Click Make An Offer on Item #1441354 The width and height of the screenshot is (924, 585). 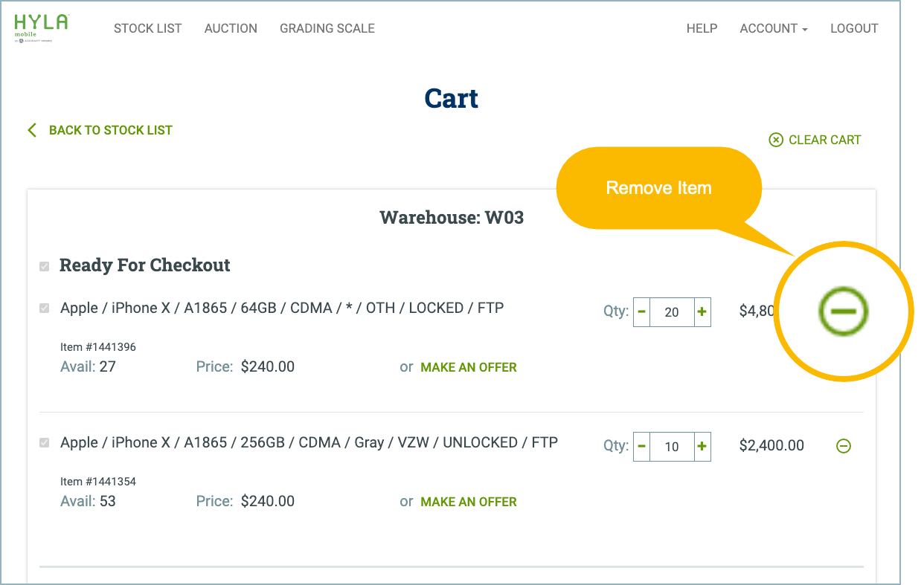[468, 502]
